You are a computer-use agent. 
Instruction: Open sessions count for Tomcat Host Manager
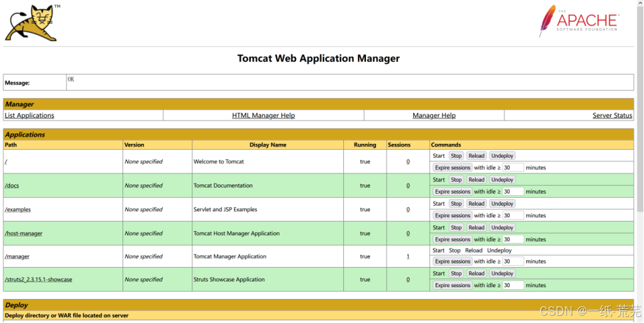click(408, 233)
